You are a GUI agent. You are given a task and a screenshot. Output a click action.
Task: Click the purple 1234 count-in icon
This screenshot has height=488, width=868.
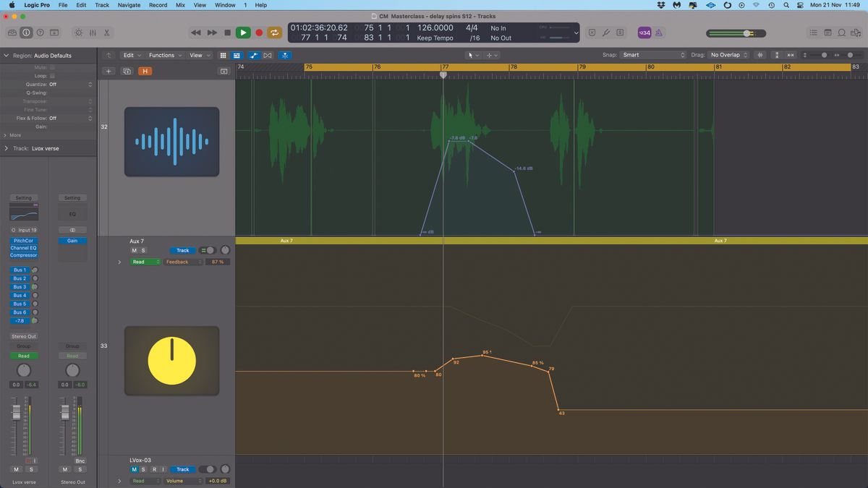click(x=644, y=33)
